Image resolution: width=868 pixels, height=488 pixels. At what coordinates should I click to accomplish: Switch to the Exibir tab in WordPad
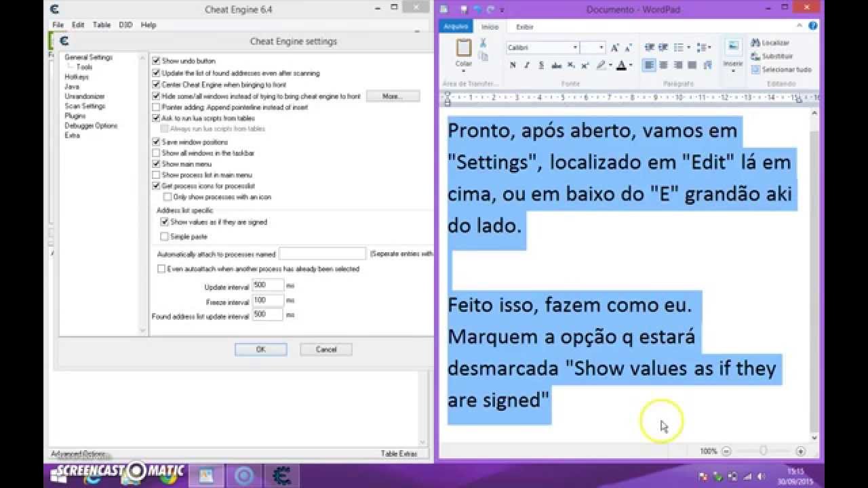pos(525,26)
